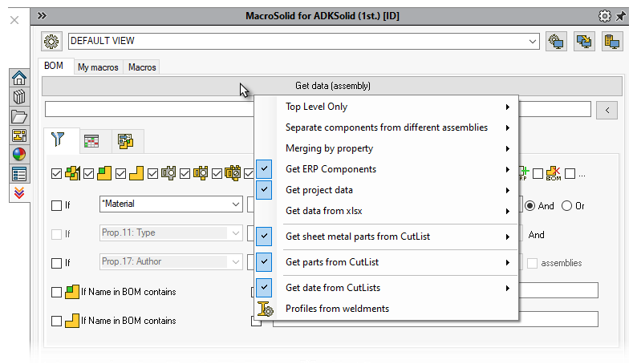Click the monitor with swap arrows icon
The height and width of the screenshot is (364, 637).
(x=584, y=42)
